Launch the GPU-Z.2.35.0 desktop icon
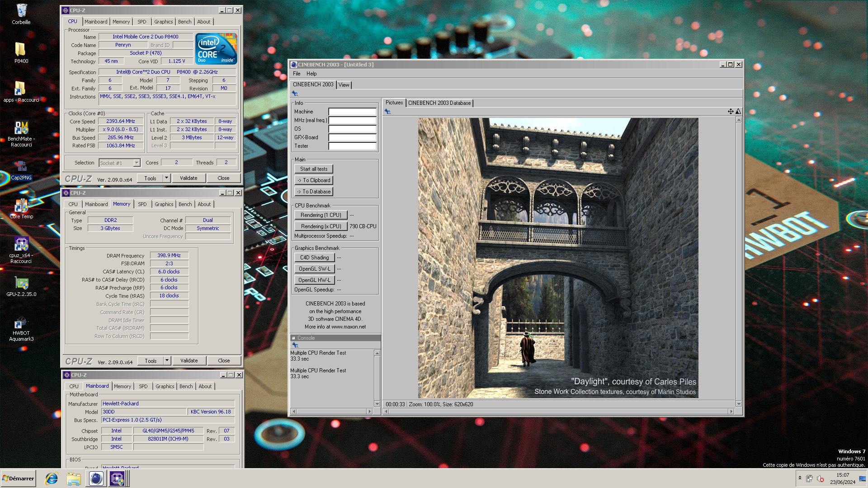 (21, 287)
